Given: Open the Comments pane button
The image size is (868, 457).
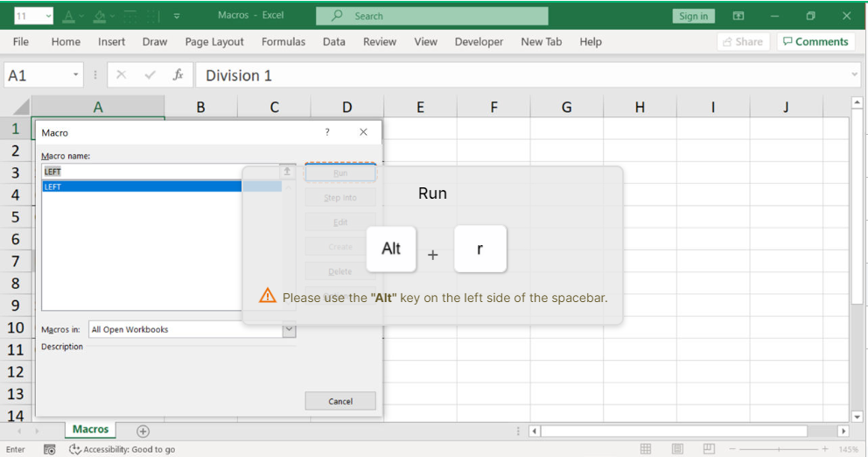Looking at the screenshot, I should tap(815, 41).
